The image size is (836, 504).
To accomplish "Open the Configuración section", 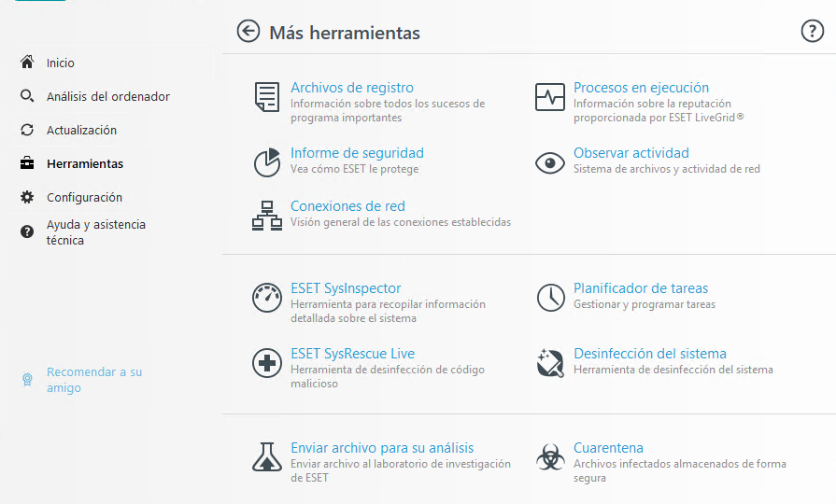I will pyautogui.click(x=84, y=198).
